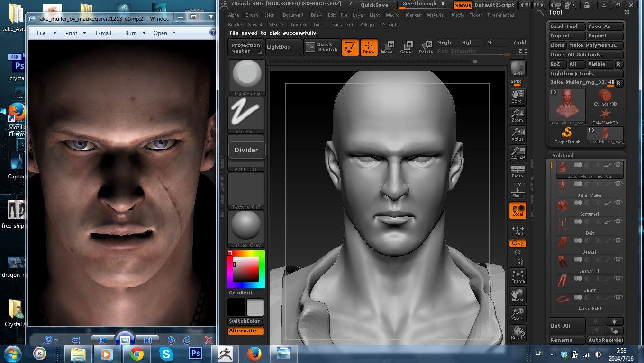The width and height of the screenshot is (644, 363).
Task: Select the black secondary color swatch
Action: coord(236,307)
